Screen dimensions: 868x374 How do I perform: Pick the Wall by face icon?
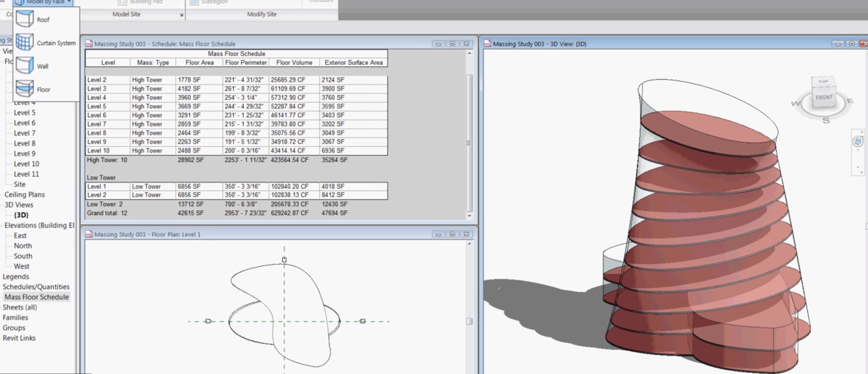(25, 66)
